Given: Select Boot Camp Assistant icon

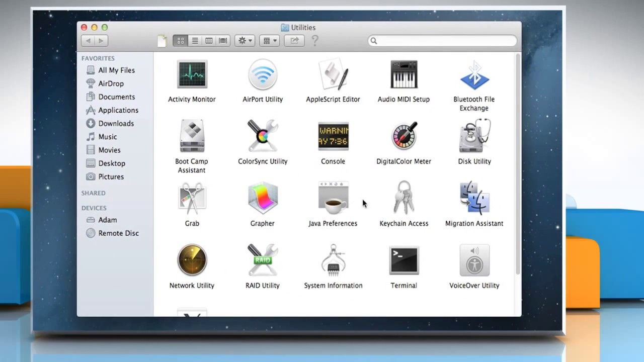Looking at the screenshot, I should 192,137.
